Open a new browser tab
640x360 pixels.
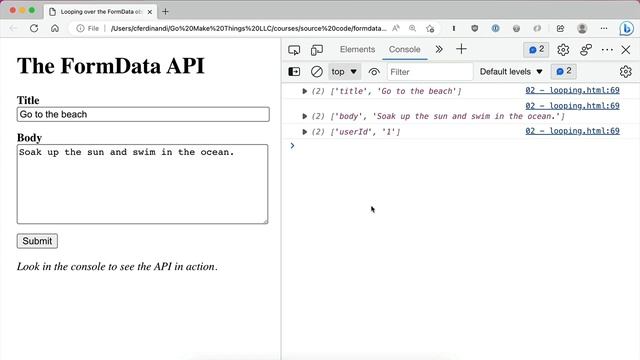tap(165, 12)
